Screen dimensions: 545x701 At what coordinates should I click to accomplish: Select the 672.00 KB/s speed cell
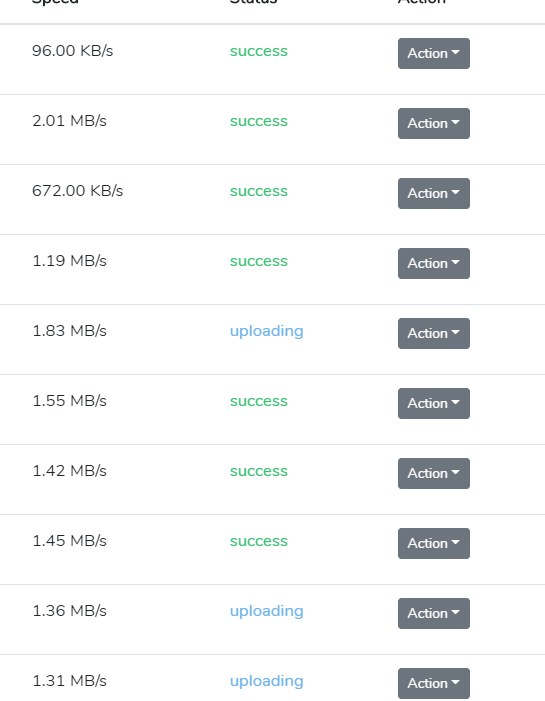click(x=77, y=191)
